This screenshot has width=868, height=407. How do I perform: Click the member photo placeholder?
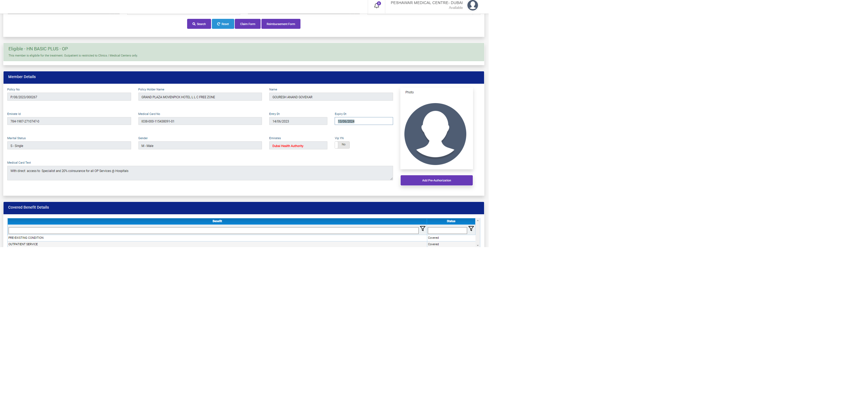point(435,134)
